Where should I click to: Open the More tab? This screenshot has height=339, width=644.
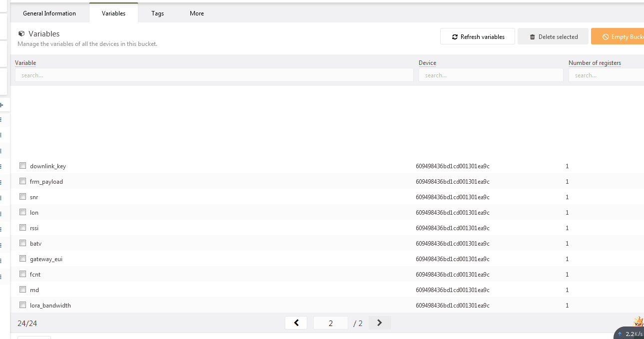click(x=197, y=13)
